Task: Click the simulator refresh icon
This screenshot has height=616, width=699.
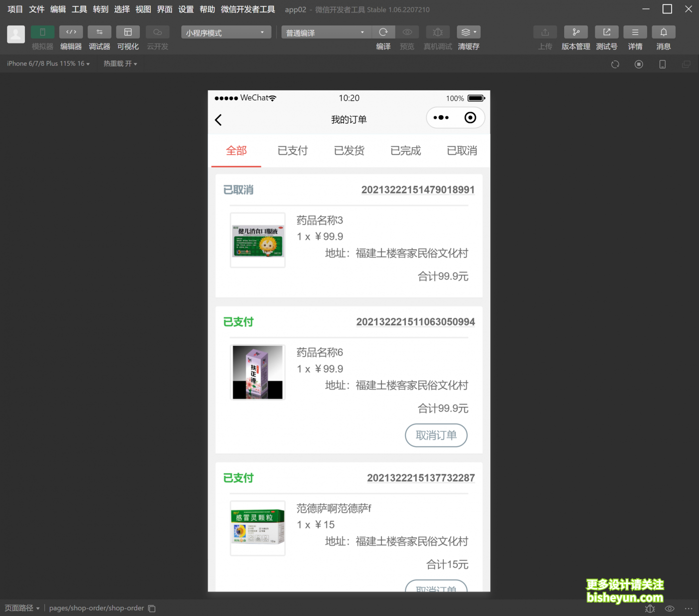Action: (x=615, y=64)
